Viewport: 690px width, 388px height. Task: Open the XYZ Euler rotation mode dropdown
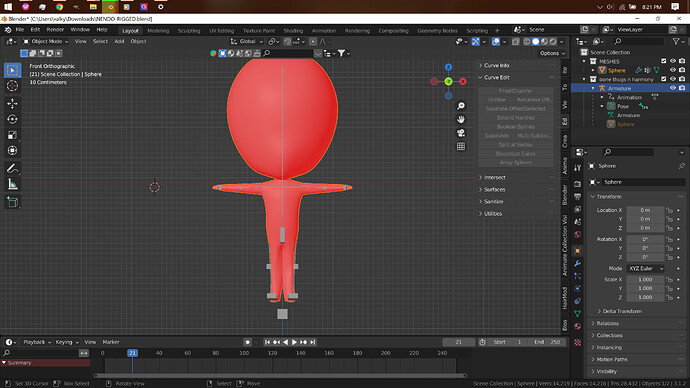click(646, 268)
